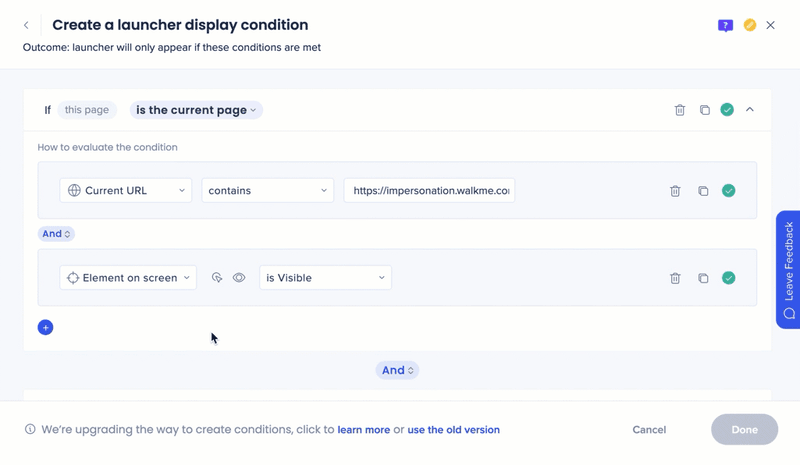Open the 'Current URL' type dropdown

point(126,191)
